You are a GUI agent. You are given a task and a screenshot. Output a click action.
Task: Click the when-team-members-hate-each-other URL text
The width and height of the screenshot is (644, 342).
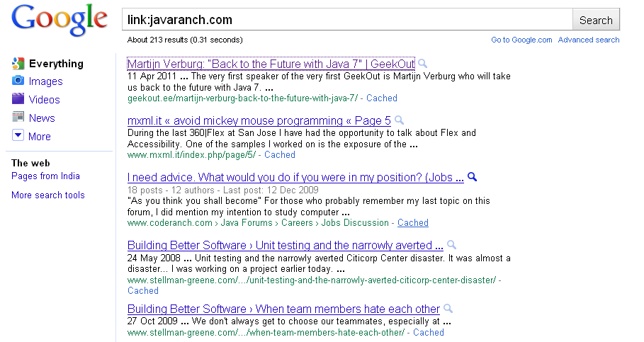point(266,333)
